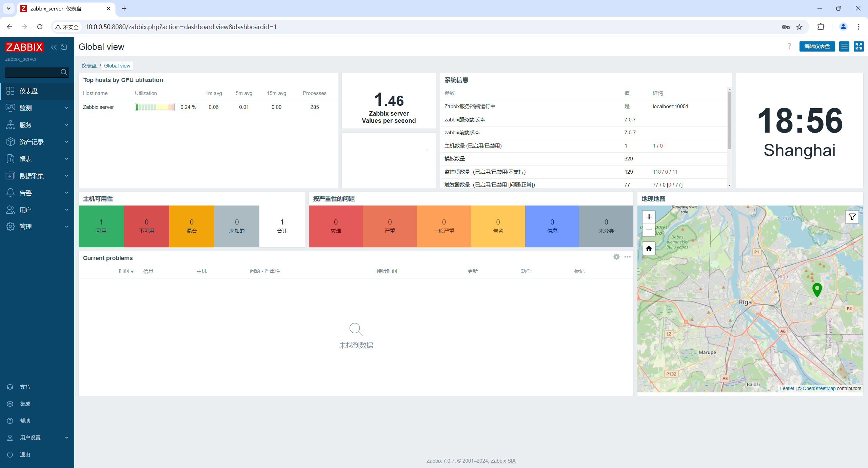The height and width of the screenshot is (468, 868).
Task: Open the dashboard actions list icon
Action: pyautogui.click(x=844, y=46)
